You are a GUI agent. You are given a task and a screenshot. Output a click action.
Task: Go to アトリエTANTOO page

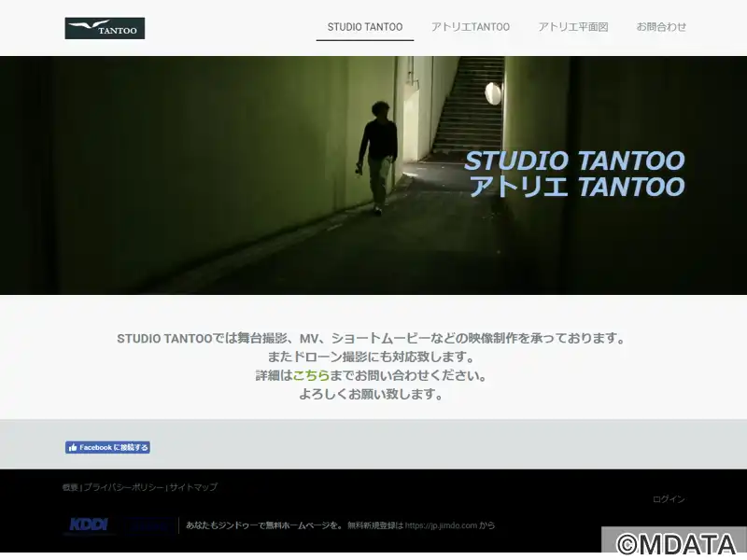coord(471,27)
